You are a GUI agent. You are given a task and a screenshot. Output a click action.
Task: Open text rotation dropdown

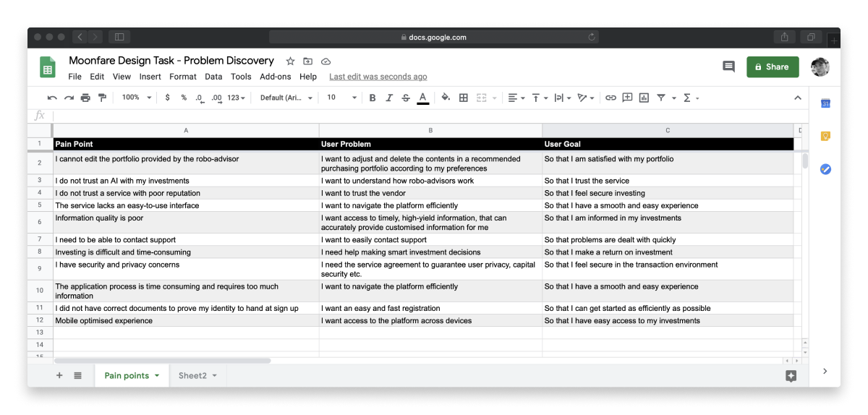tap(586, 98)
